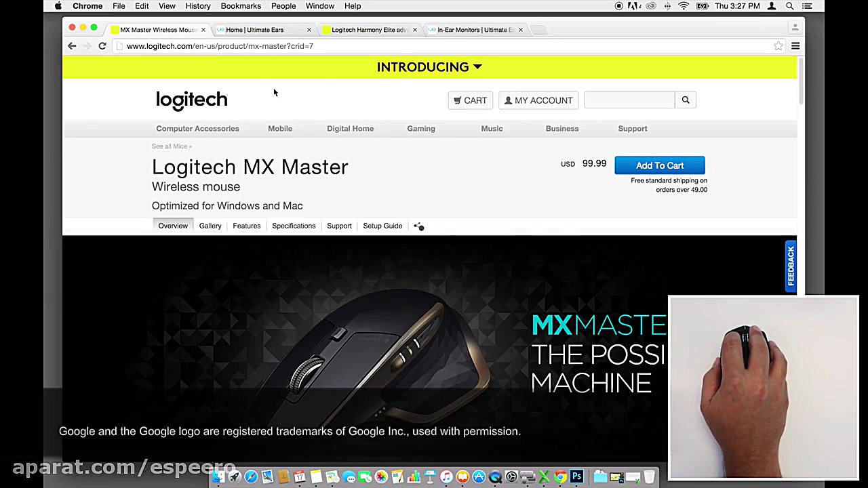
Task: Open iTunes from the Dock
Action: (x=446, y=477)
